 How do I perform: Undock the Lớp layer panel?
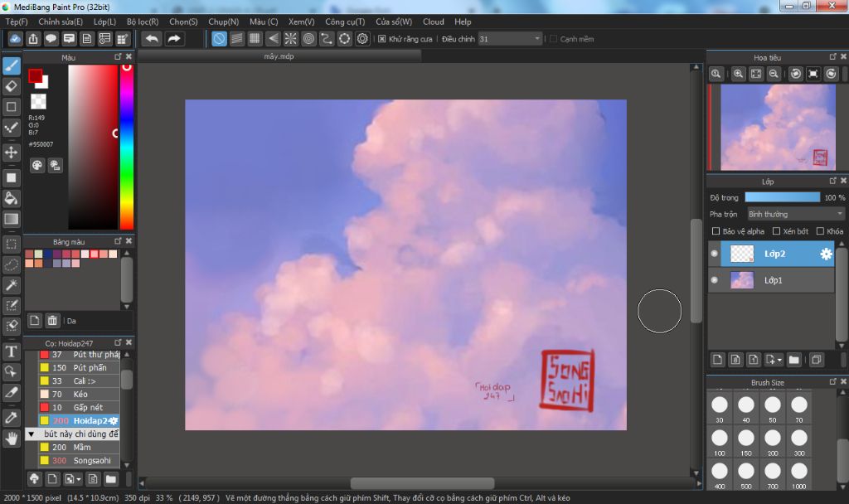coord(832,181)
